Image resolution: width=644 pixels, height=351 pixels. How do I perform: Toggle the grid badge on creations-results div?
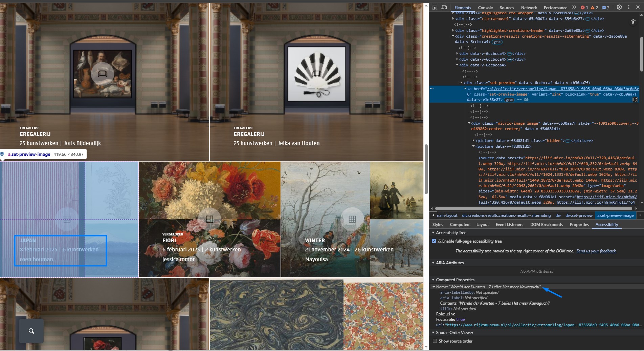point(497,42)
